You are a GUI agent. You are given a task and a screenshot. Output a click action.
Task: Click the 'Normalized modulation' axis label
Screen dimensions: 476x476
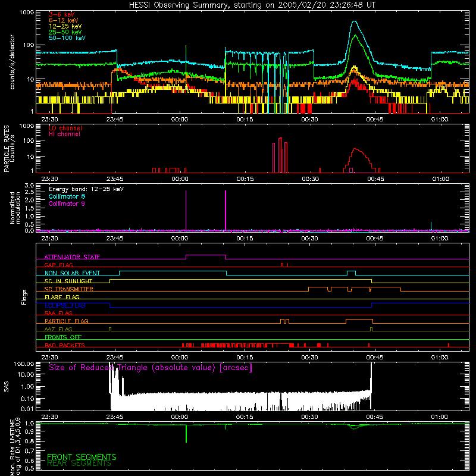pyautogui.click(x=15, y=208)
